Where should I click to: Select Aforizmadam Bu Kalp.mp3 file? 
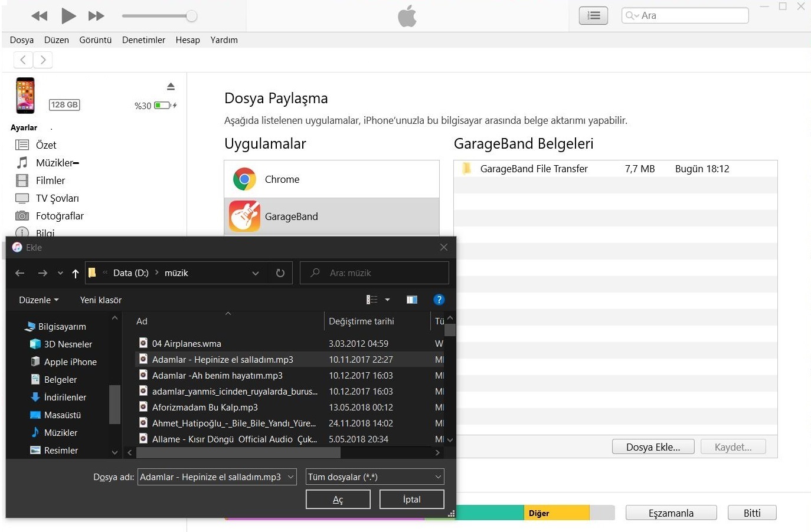[x=205, y=407]
